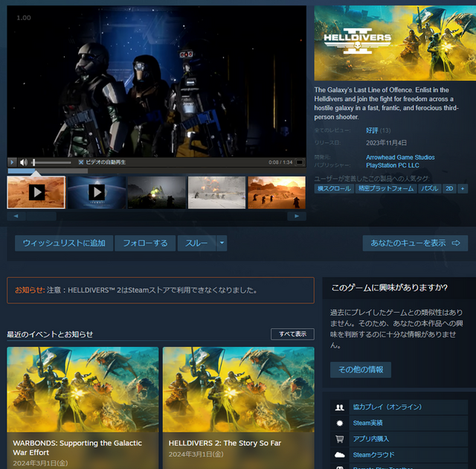Select the first desert video thumbnail

pos(36,192)
